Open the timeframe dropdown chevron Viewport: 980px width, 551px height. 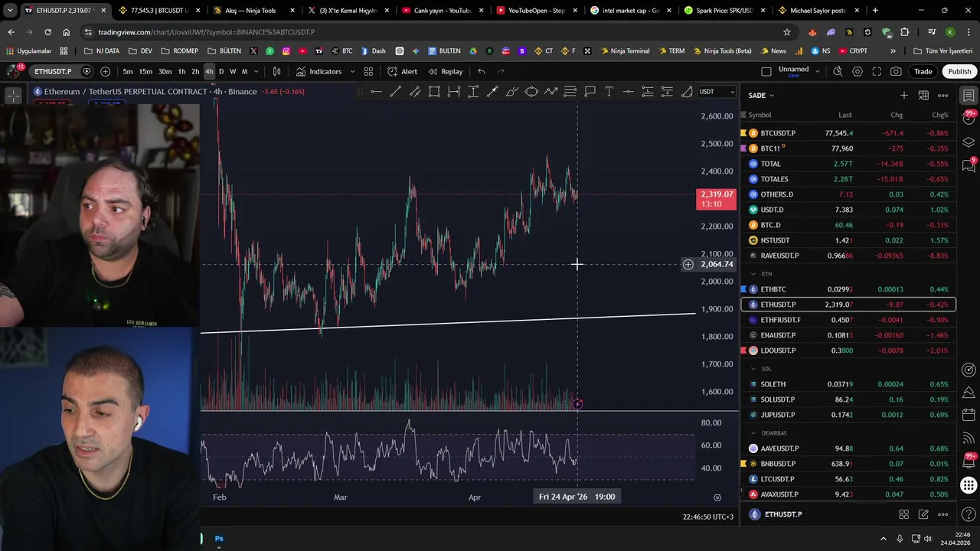pyautogui.click(x=256, y=71)
